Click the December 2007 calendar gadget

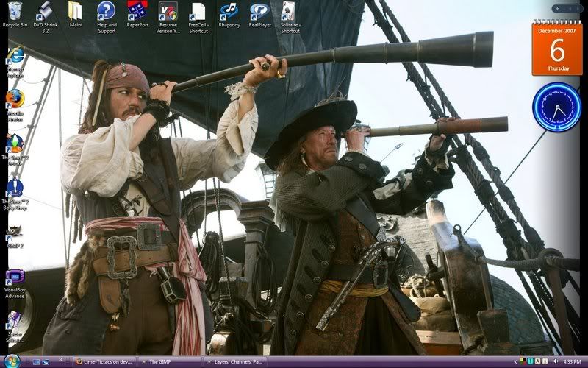tap(557, 48)
